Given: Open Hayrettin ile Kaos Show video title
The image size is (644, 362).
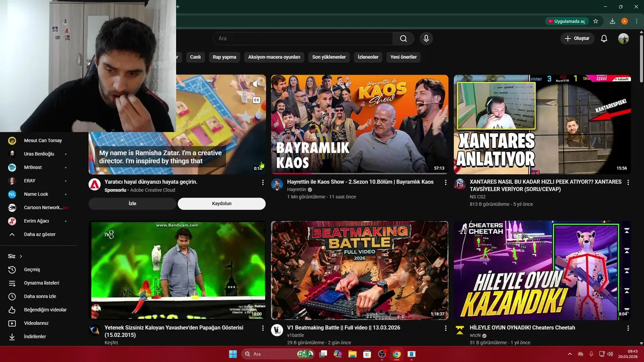Looking at the screenshot, I should click(x=360, y=182).
